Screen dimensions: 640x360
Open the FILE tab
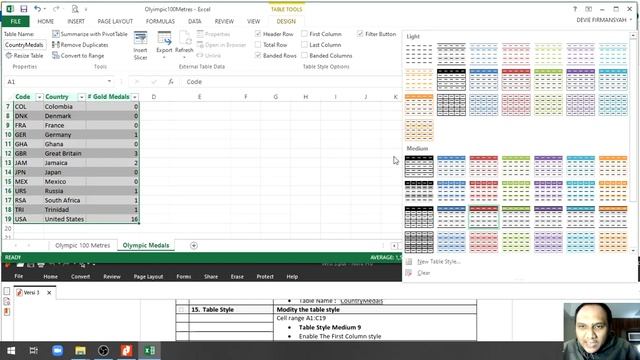click(x=16, y=21)
